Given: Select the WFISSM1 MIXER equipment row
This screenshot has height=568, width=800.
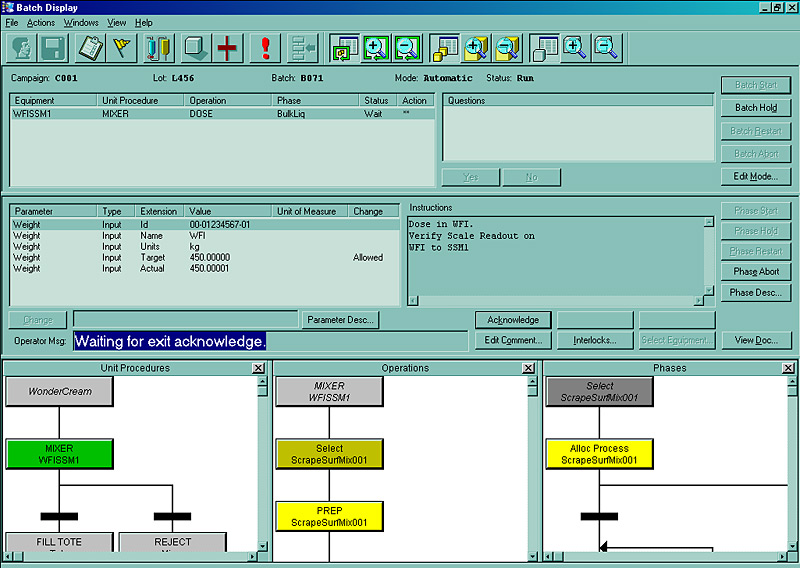Looking at the screenshot, I should (222, 114).
